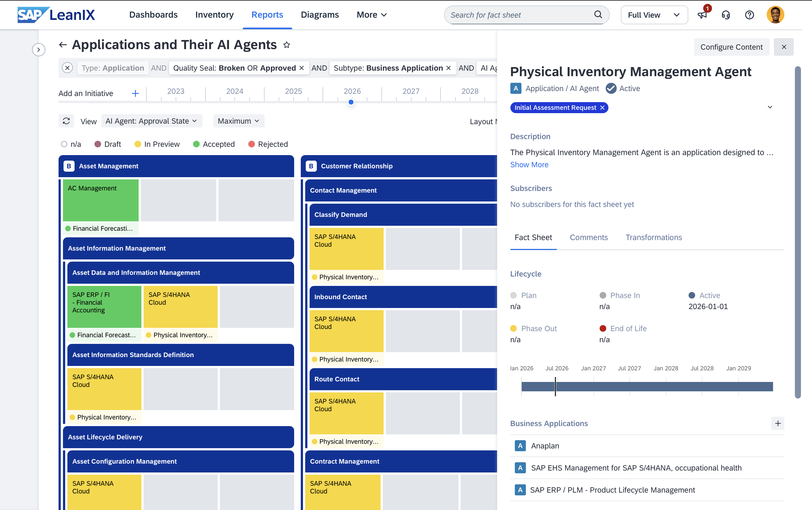The width and height of the screenshot is (812, 510).
Task: Remove Initial Assessment Request tag
Action: tap(602, 107)
